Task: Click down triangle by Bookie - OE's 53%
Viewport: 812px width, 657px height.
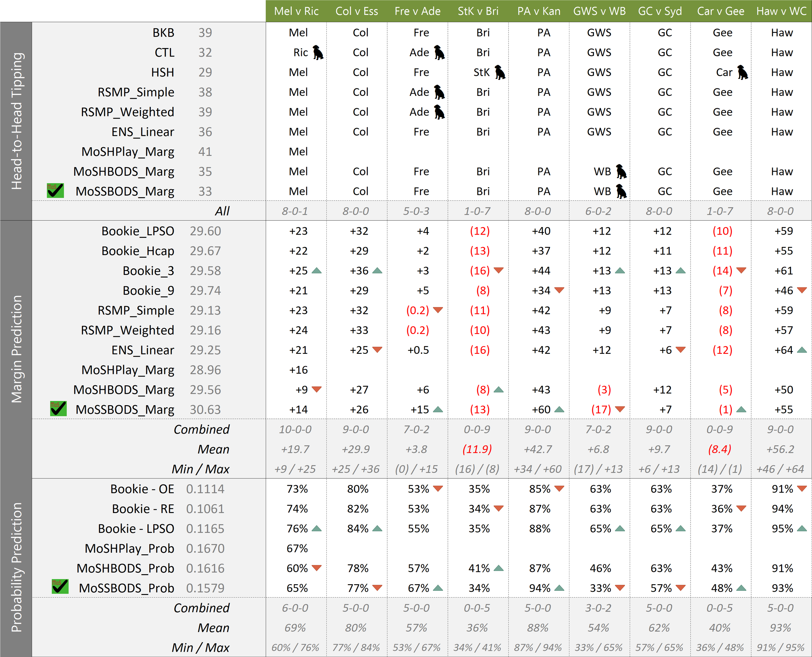Action: (438, 489)
